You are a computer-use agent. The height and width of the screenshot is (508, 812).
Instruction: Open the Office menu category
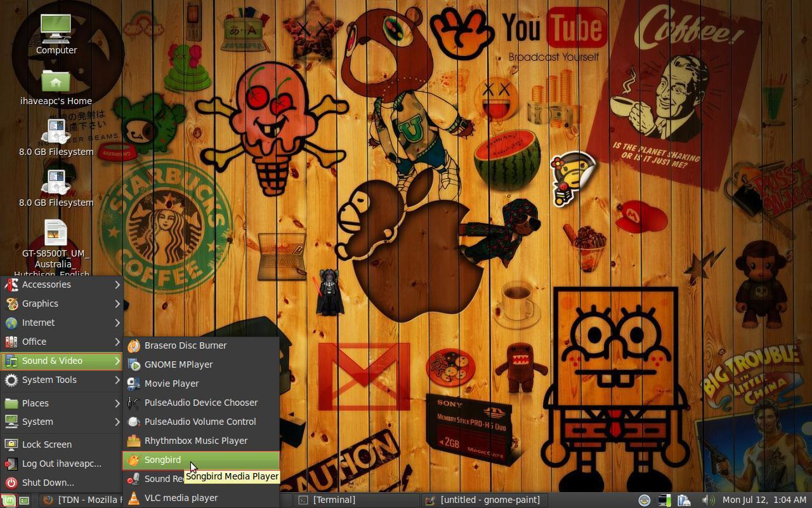pyautogui.click(x=62, y=342)
